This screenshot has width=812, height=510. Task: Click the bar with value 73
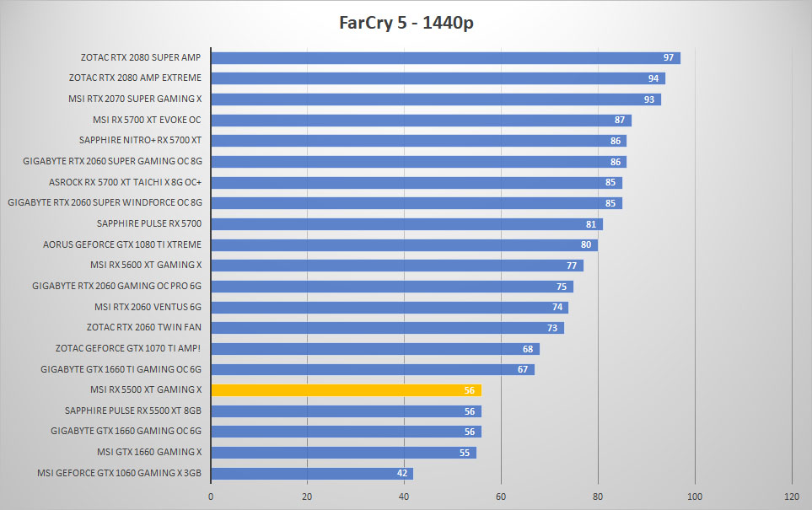(x=388, y=328)
